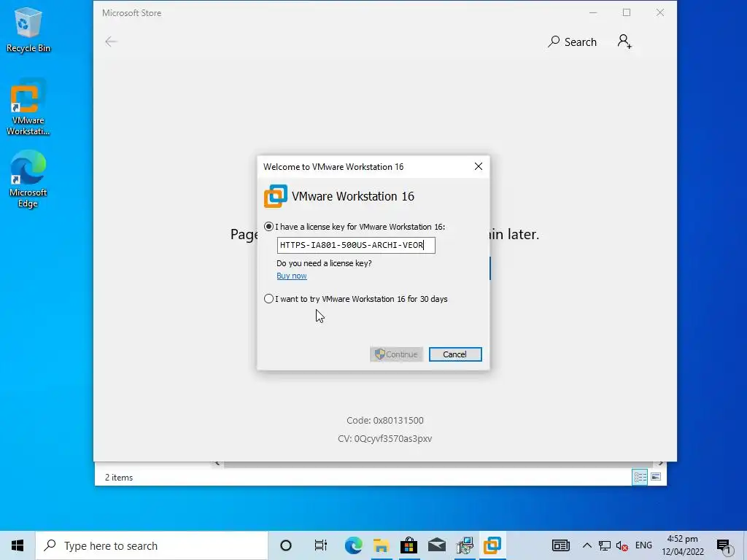
Task: Click the VMware Workstation 16 logo in the dialog
Action: point(275,196)
